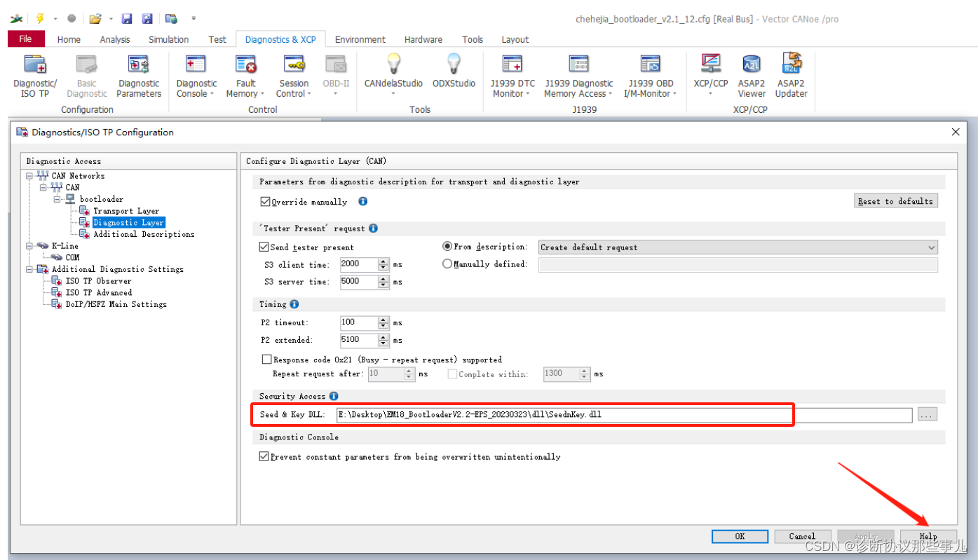Open the Fault Memory dropdown arrow

point(262,94)
